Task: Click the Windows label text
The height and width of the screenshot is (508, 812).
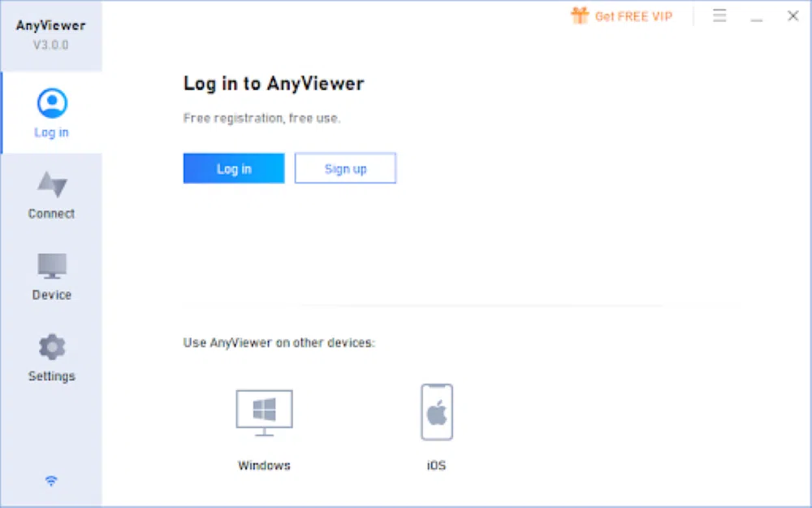Action: click(x=264, y=466)
